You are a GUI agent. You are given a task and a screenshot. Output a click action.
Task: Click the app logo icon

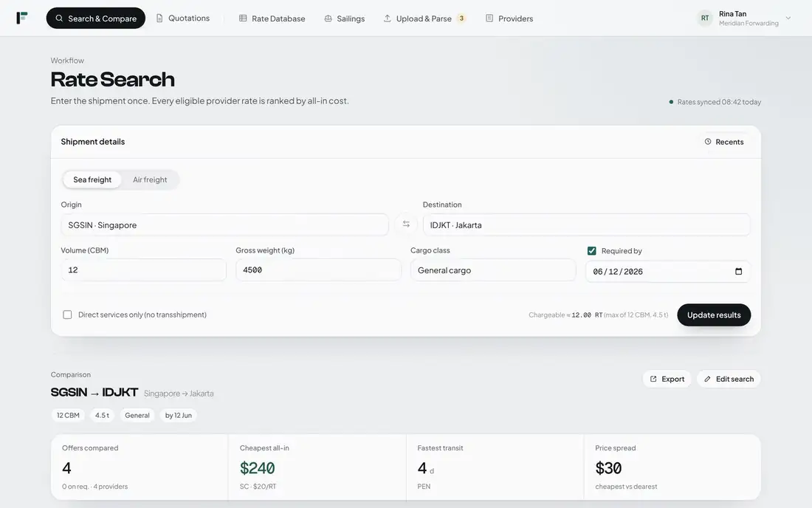[x=21, y=18]
